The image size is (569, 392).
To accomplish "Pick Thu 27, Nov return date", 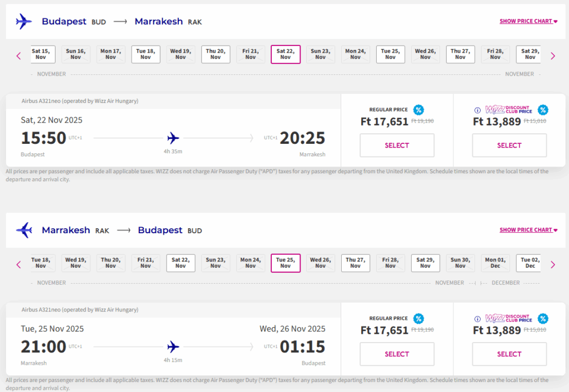I will [x=355, y=263].
